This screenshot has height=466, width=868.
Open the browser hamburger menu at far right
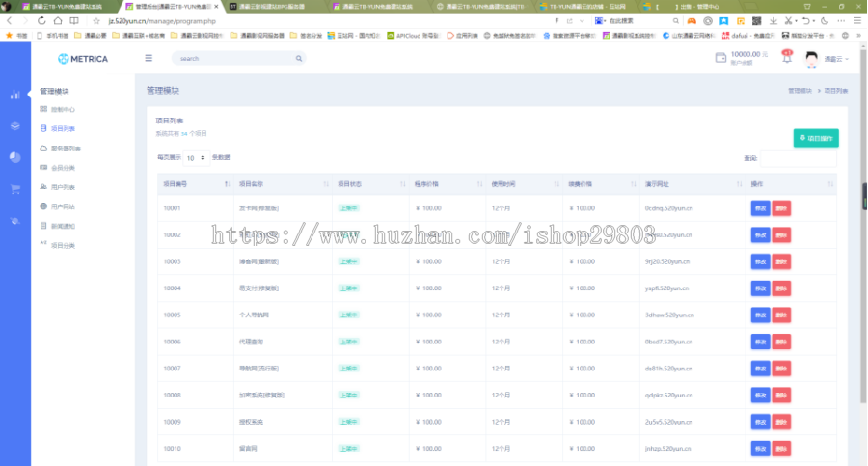pos(857,21)
